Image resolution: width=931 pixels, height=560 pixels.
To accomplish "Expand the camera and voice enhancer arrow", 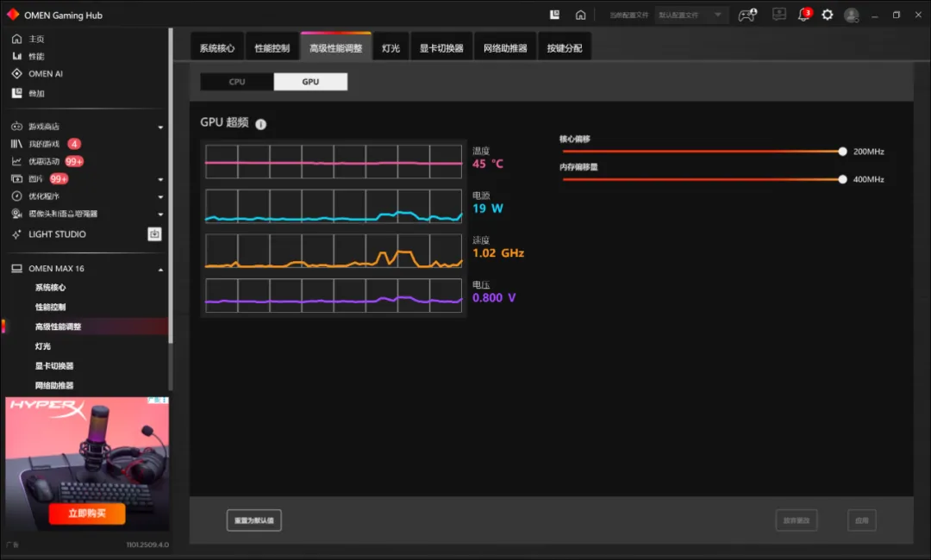I will [x=160, y=215].
